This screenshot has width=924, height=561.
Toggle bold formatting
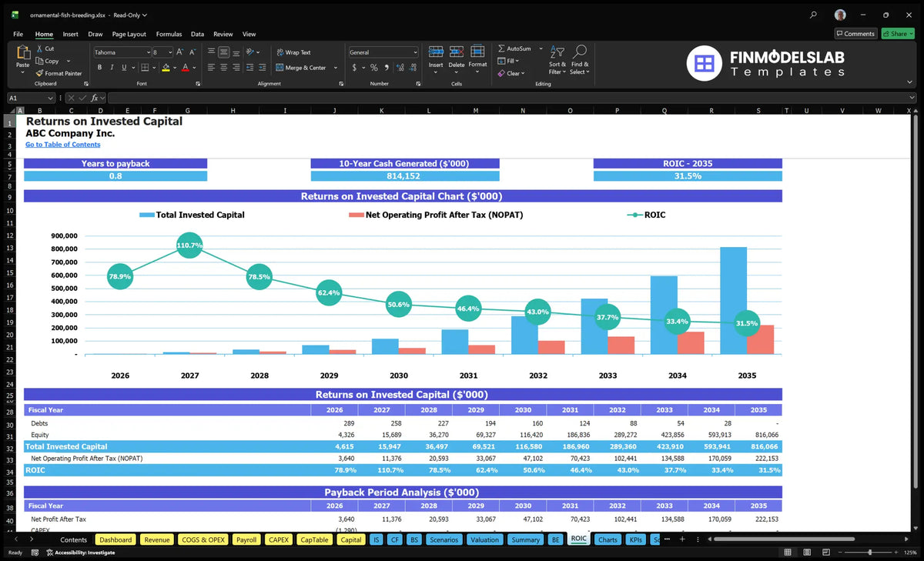[x=99, y=68]
